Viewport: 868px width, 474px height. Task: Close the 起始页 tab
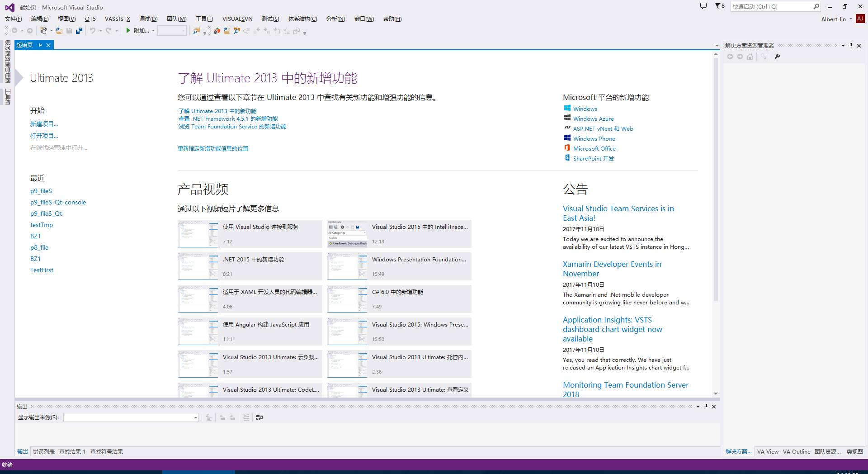click(x=48, y=45)
